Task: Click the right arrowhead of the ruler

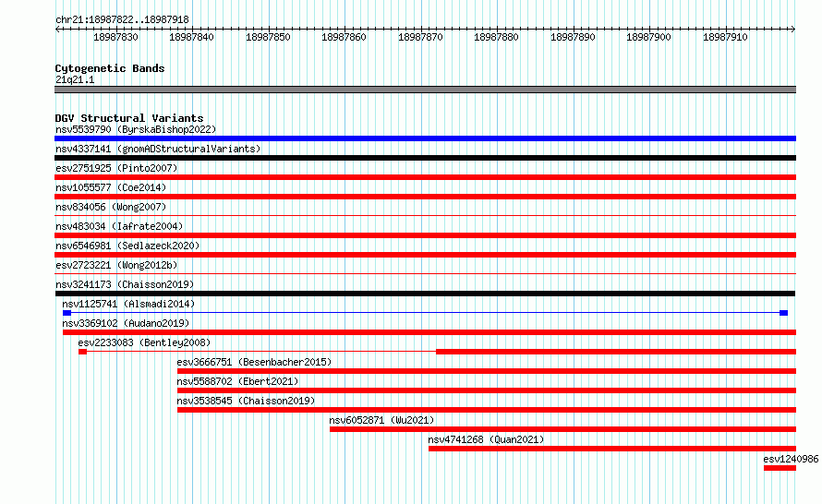Action: [x=793, y=29]
